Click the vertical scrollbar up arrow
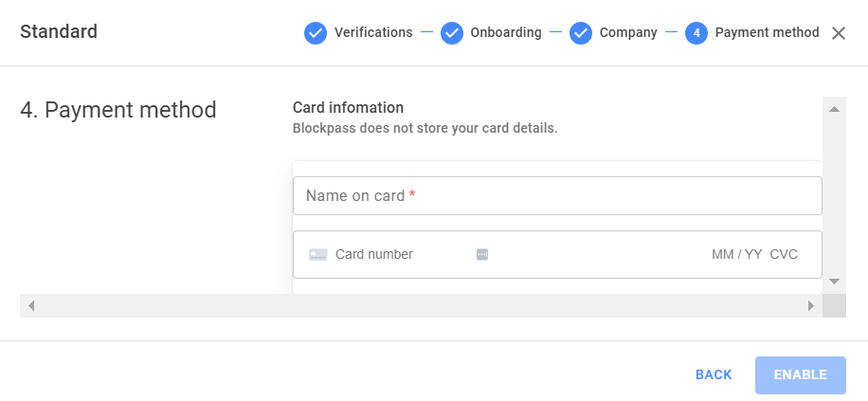This screenshot has height=401, width=868. (834, 109)
